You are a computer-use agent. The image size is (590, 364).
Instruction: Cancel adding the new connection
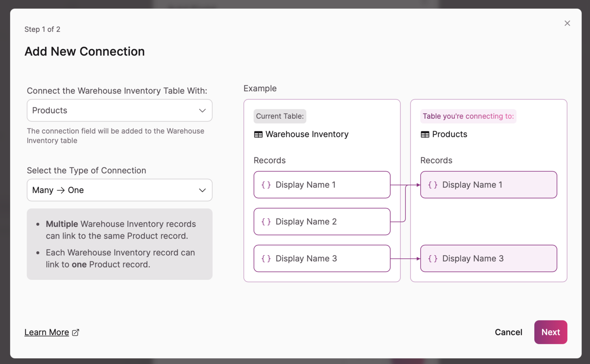[x=508, y=332]
